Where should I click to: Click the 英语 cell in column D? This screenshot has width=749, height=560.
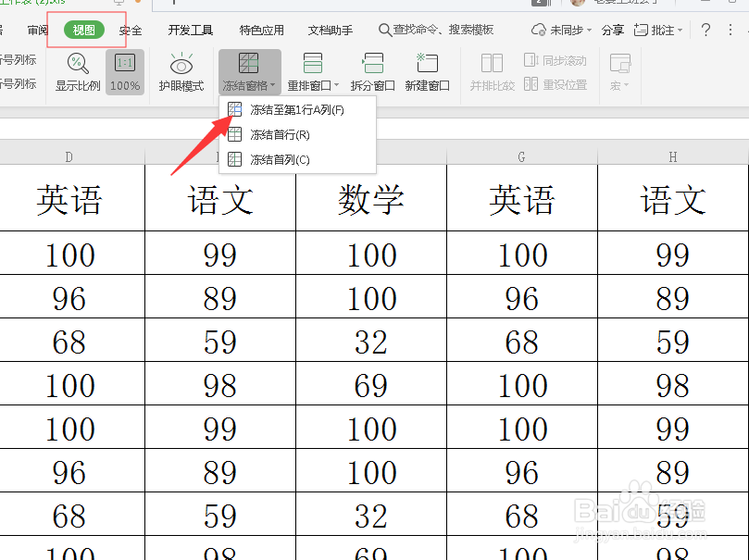(71, 199)
